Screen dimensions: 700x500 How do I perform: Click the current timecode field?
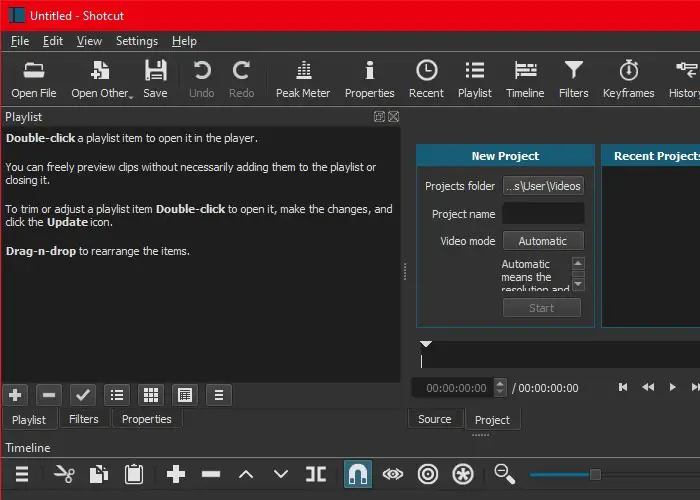pyautogui.click(x=453, y=388)
